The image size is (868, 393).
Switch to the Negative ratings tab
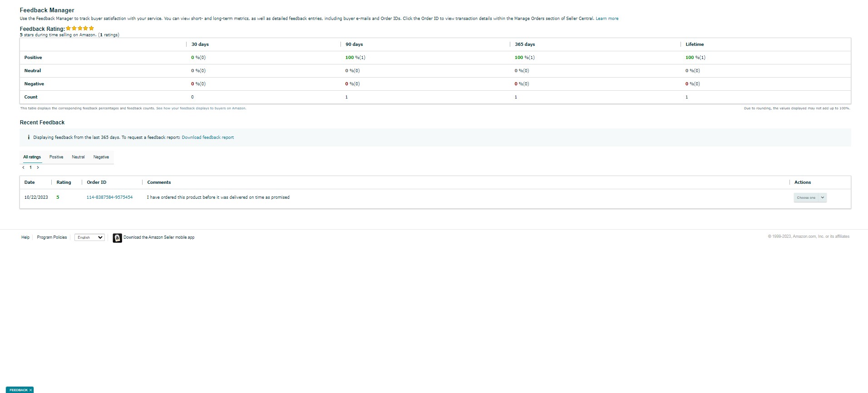(x=101, y=157)
